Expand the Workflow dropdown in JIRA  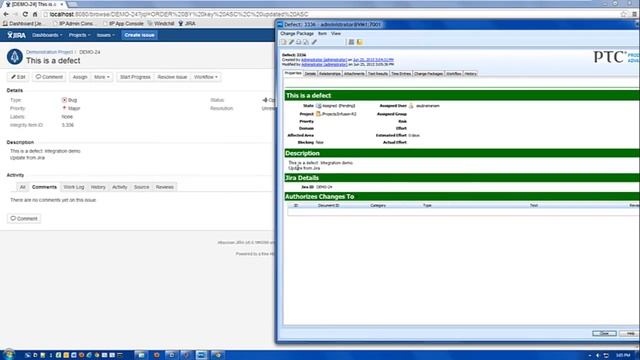pos(206,77)
